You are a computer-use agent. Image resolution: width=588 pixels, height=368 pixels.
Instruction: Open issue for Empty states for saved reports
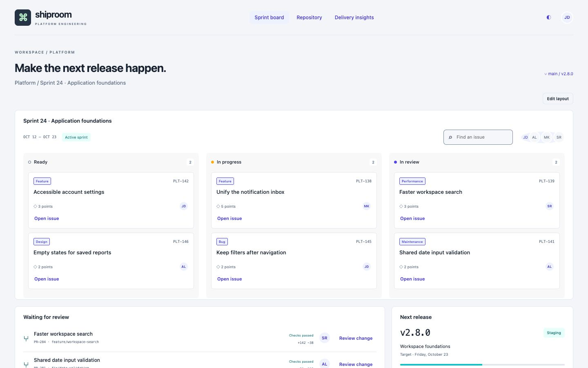click(47, 279)
